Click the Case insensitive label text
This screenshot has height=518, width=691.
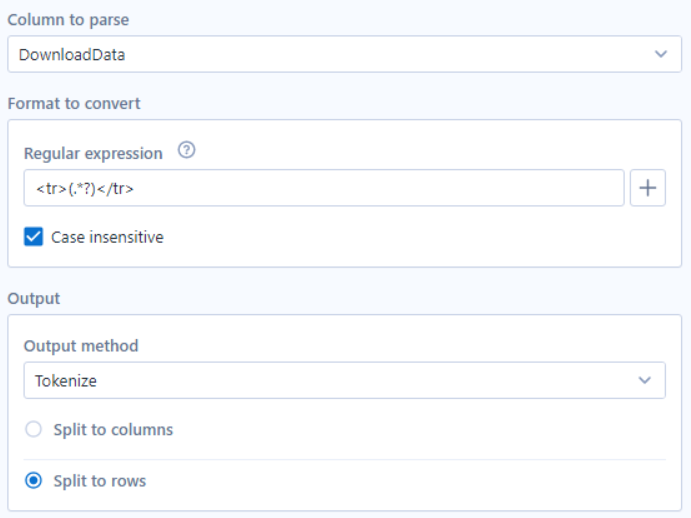point(107,237)
